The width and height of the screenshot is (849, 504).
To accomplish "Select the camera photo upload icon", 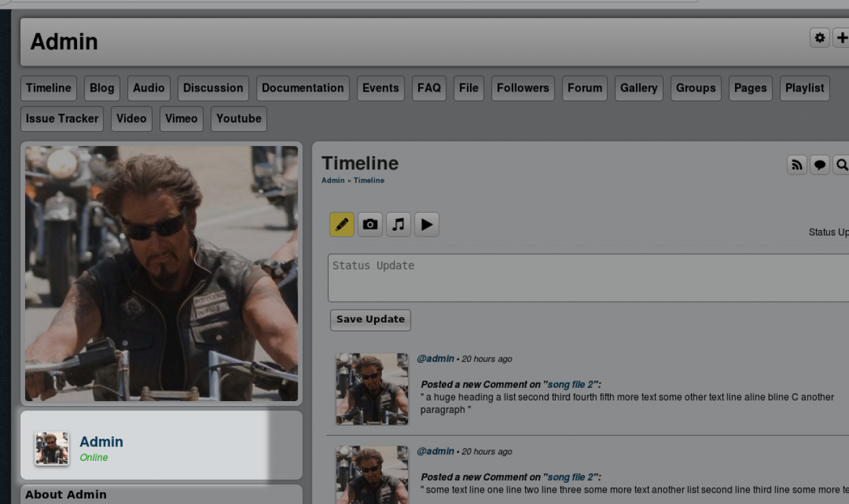I will pos(370,225).
